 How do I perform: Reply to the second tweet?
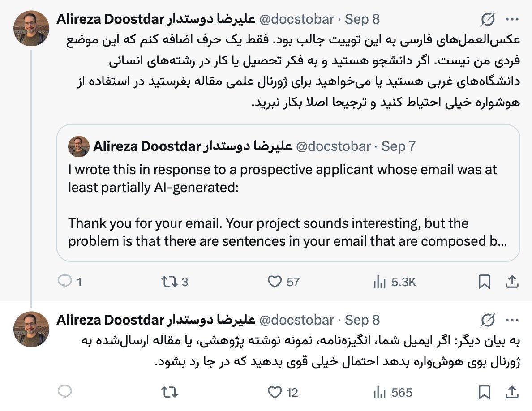click(x=65, y=392)
